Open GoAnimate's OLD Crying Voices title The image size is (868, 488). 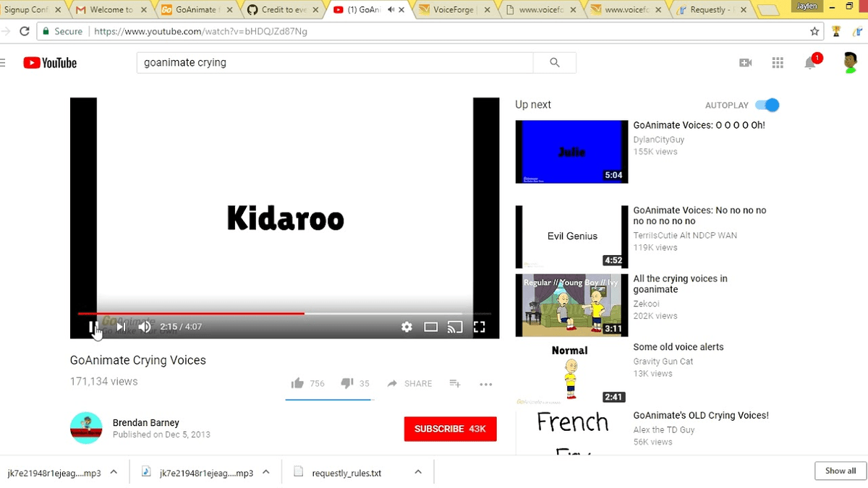[x=701, y=416]
